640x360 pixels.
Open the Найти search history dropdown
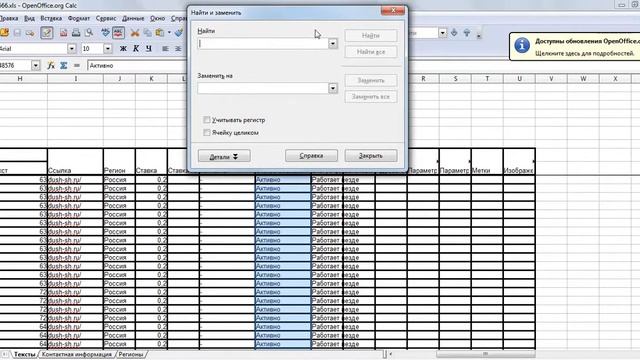click(333, 43)
